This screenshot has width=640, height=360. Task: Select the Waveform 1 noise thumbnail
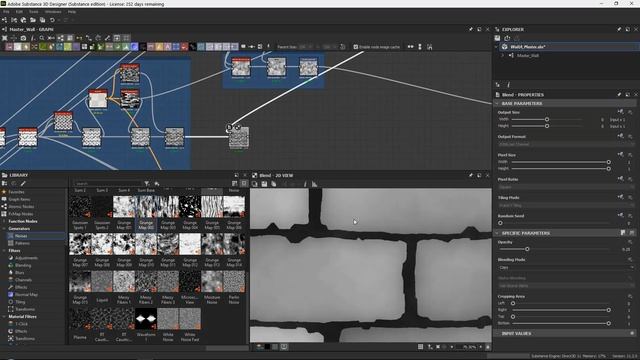coord(146,318)
